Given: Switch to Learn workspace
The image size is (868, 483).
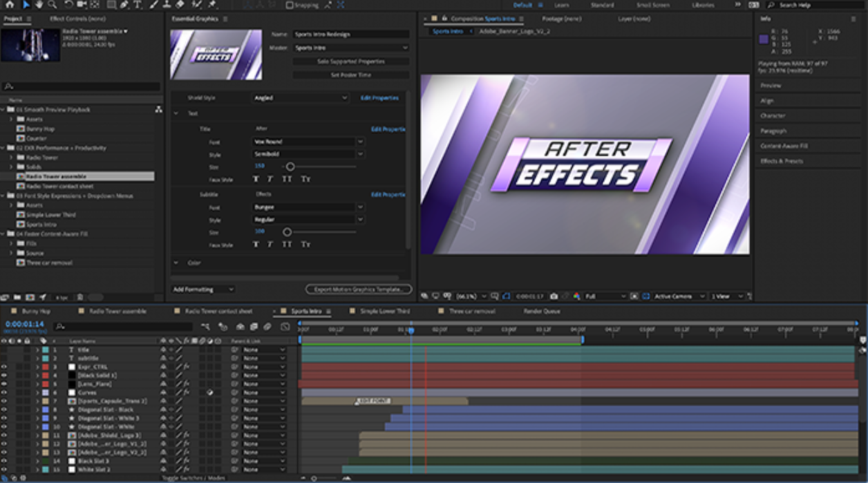Looking at the screenshot, I should tap(562, 5).
